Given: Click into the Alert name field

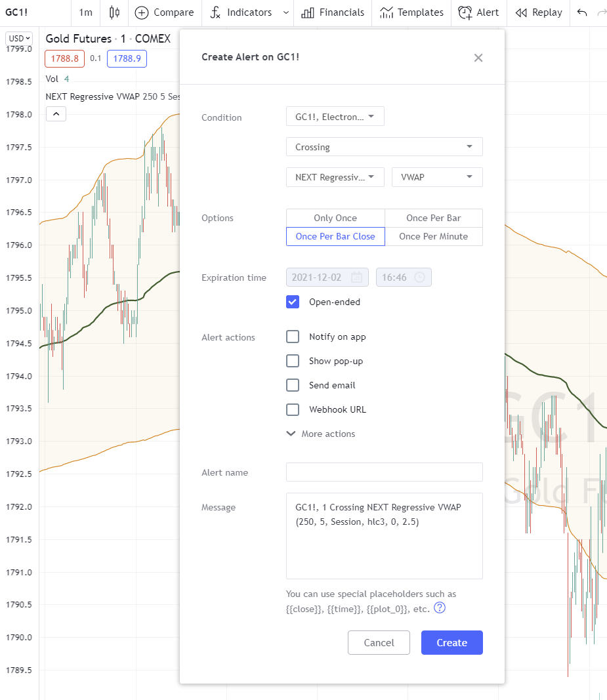Looking at the screenshot, I should [x=384, y=472].
